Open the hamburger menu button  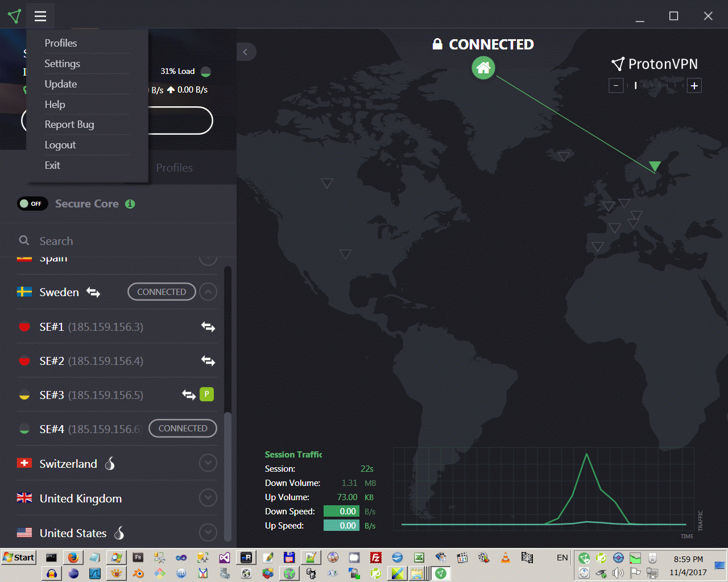40,16
